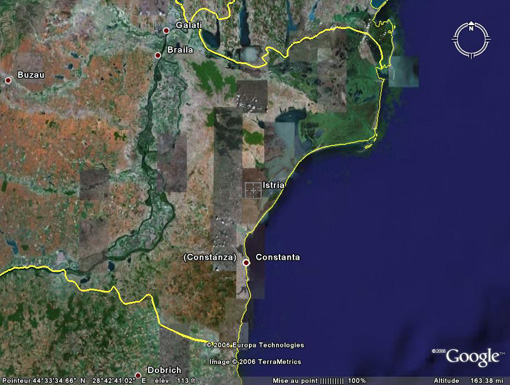The image size is (510, 385).
Task: Click the Braila place label
Action: [180, 50]
